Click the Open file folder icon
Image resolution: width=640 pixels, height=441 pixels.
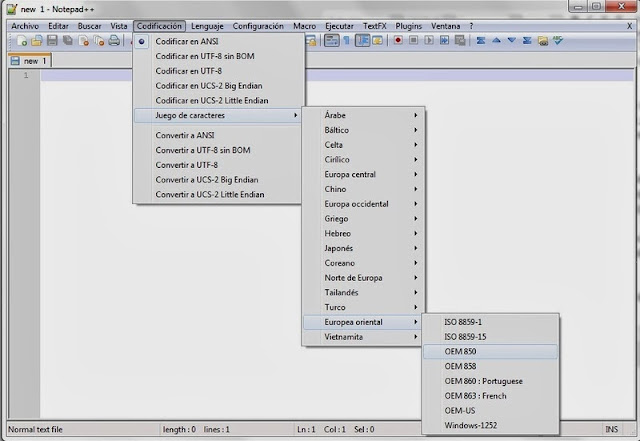click(37, 40)
